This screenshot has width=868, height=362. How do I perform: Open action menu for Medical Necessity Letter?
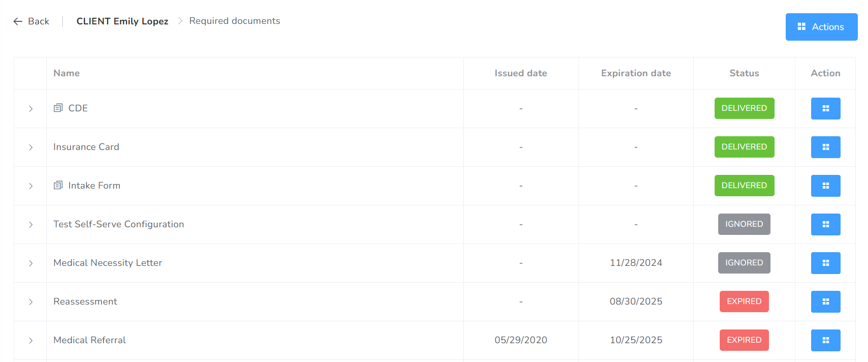(825, 263)
